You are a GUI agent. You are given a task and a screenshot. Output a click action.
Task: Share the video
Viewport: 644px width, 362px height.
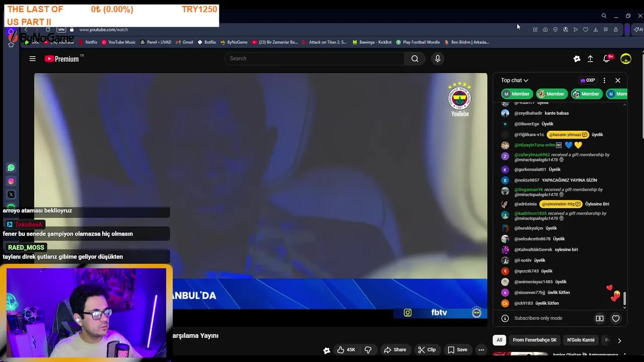pyautogui.click(x=395, y=349)
